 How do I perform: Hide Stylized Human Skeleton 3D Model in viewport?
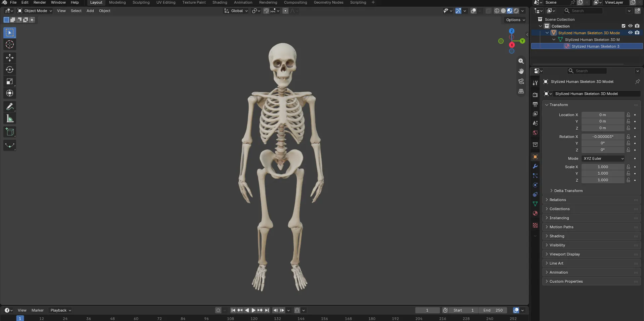[x=630, y=33]
